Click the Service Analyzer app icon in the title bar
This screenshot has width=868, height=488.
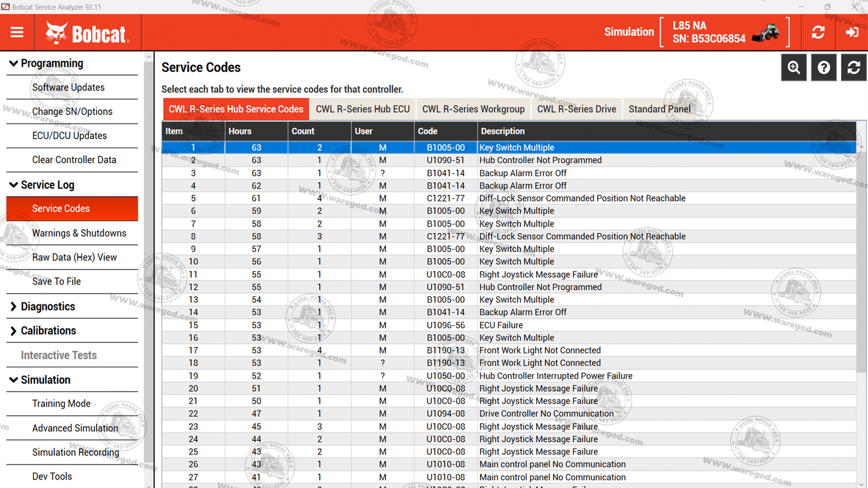(x=5, y=7)
